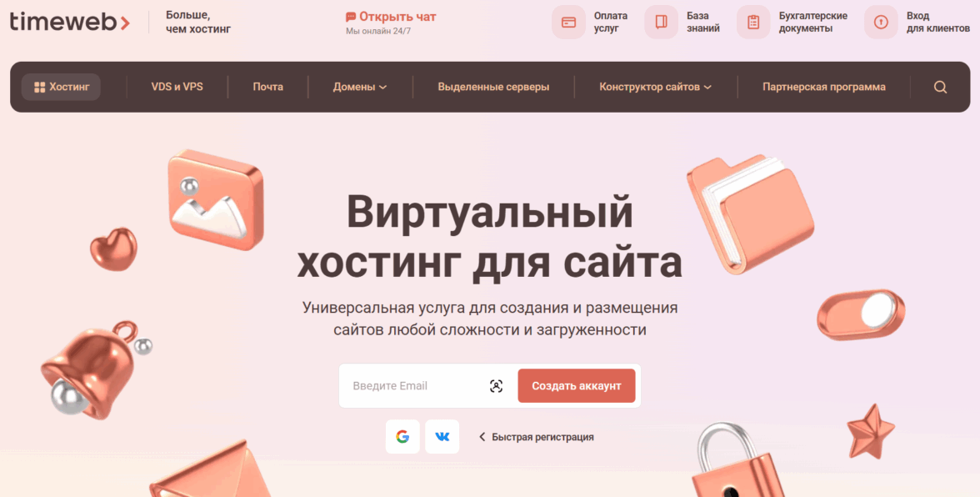Click the Создать аккаунт button
Image resolution: width=980 pixels, height=497 pixels.
(x=577, y=386)
